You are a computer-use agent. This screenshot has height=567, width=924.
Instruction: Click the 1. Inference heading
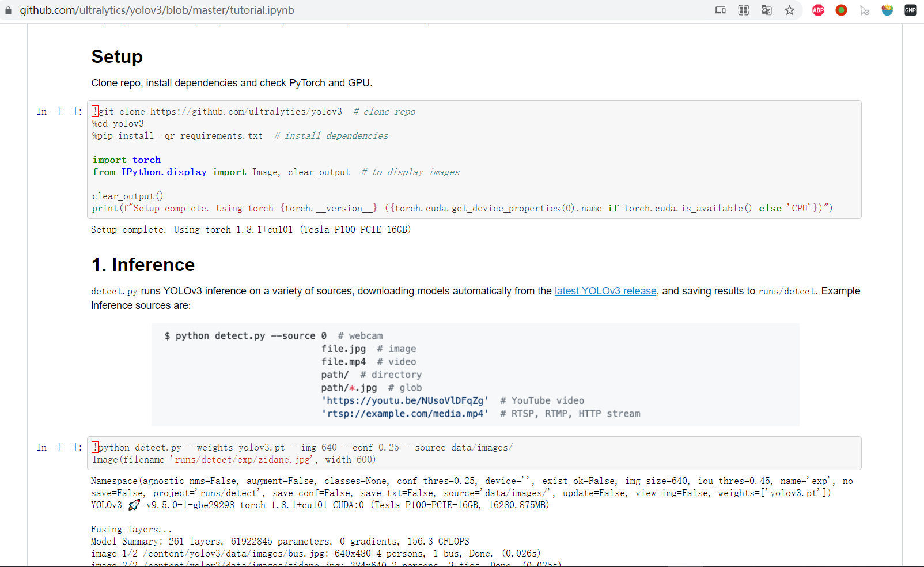click(x=143, y=264)
